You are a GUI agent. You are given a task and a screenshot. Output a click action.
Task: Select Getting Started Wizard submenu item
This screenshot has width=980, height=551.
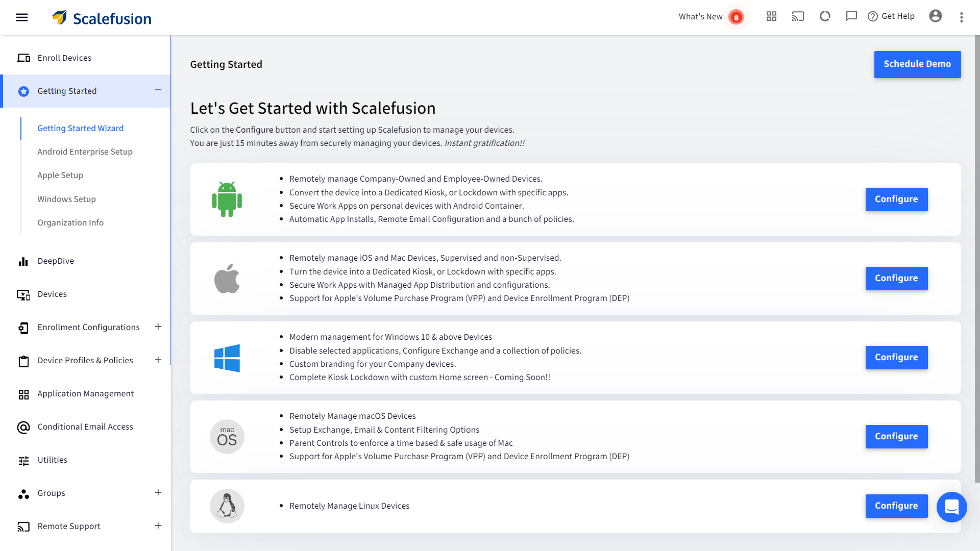click(80, 128)
